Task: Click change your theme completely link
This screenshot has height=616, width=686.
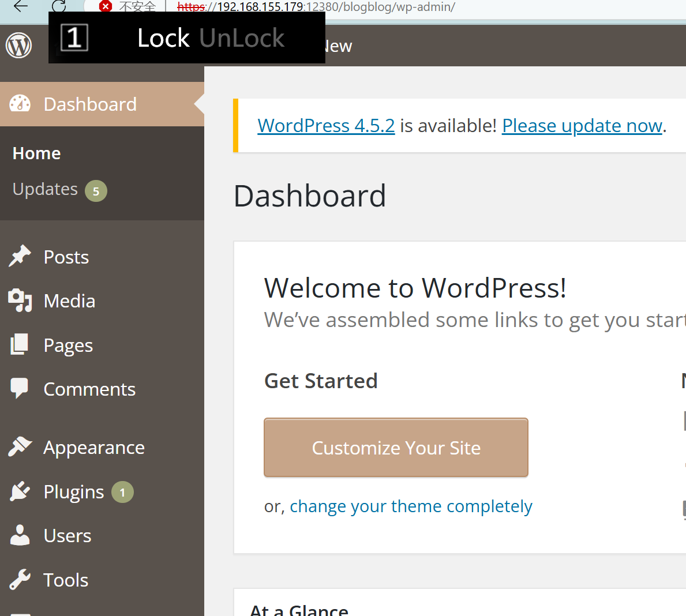Action: [411, 506]
